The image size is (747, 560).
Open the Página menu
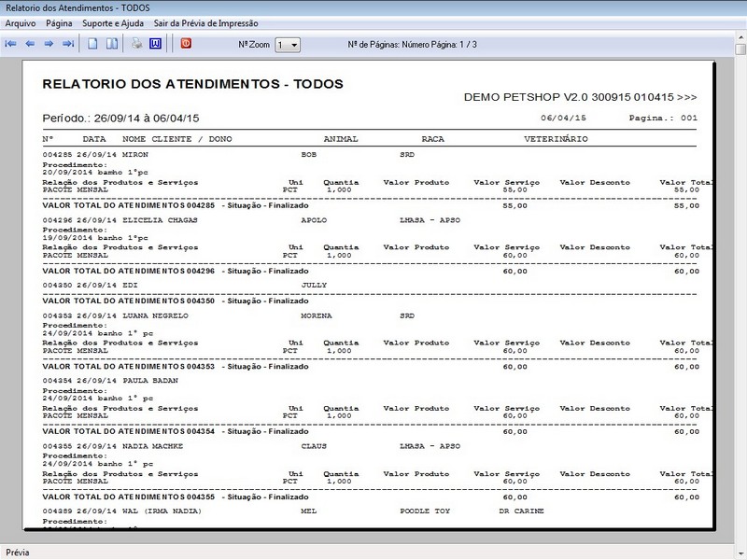tap(59, 23)
